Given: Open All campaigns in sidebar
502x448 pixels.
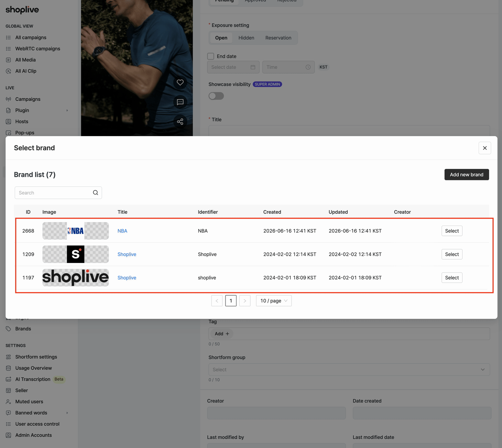Looking at the screenshot, I should [x=31, y=37].
